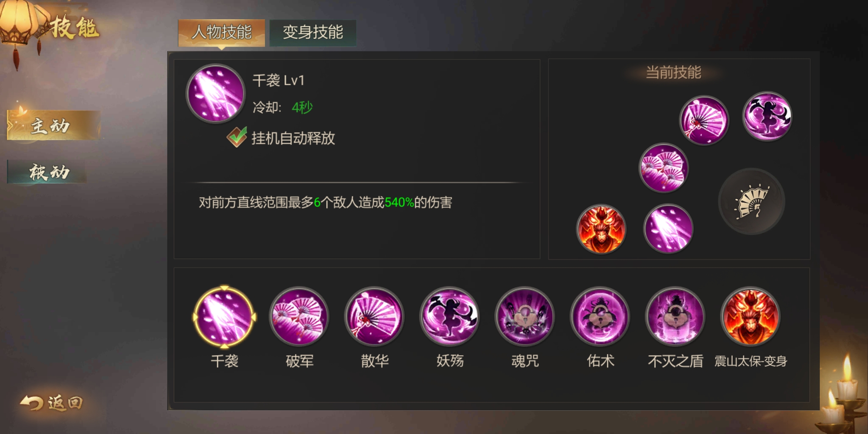Select the locked 不灭之盾 skill icon
868x434 pixels.
pyautogui.click(x=675, y=317)
